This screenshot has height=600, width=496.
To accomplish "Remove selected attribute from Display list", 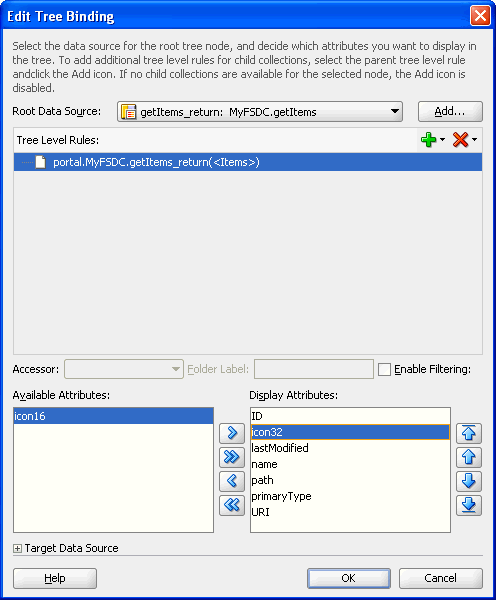I will (x=232, y=481).
